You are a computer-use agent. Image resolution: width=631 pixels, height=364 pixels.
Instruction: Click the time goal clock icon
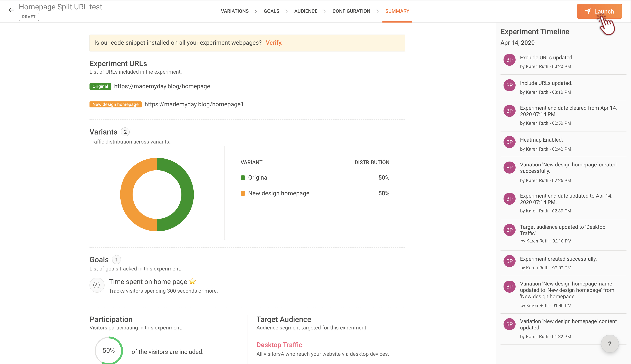[x=97, y=285]
